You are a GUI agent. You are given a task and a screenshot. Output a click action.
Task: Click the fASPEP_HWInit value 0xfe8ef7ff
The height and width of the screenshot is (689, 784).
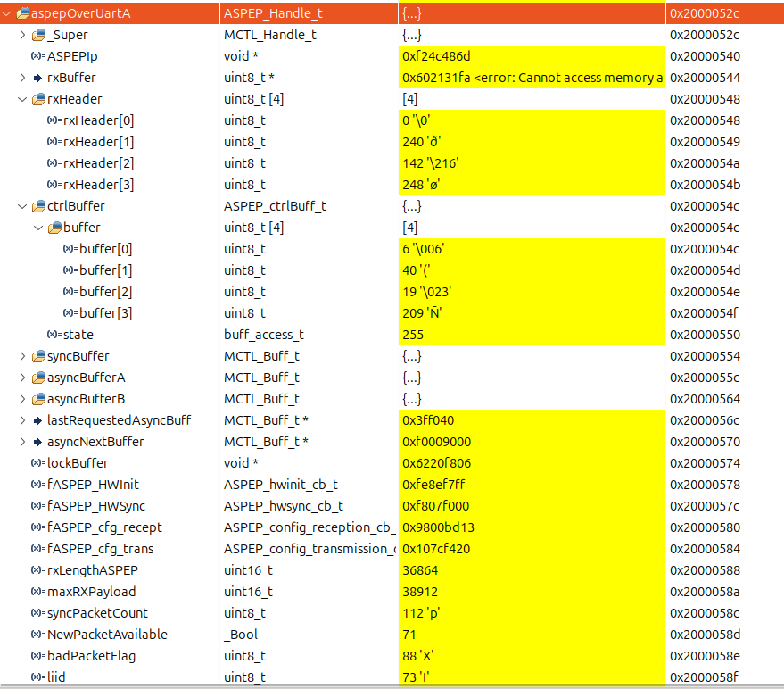click(433, 485)
